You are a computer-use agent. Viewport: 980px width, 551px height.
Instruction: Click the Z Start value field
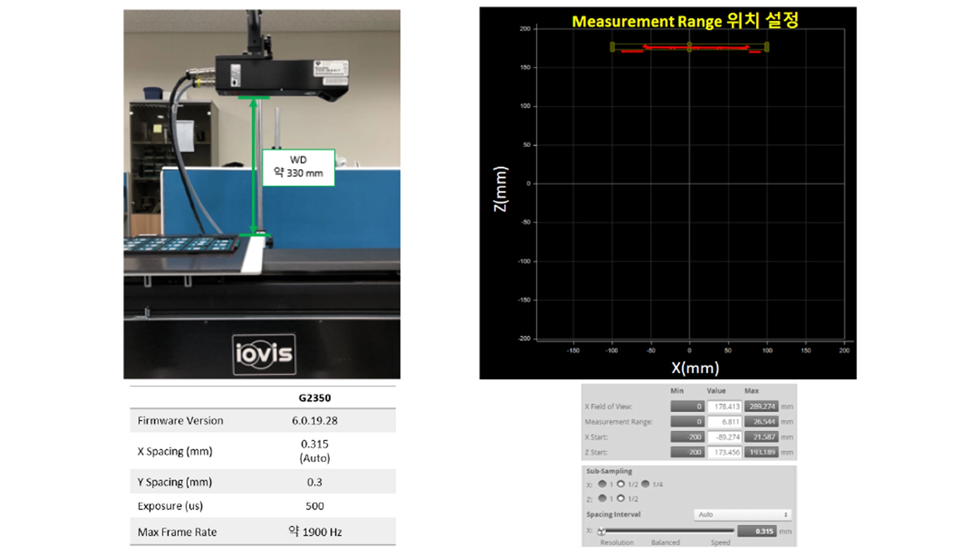click(725, 452)
